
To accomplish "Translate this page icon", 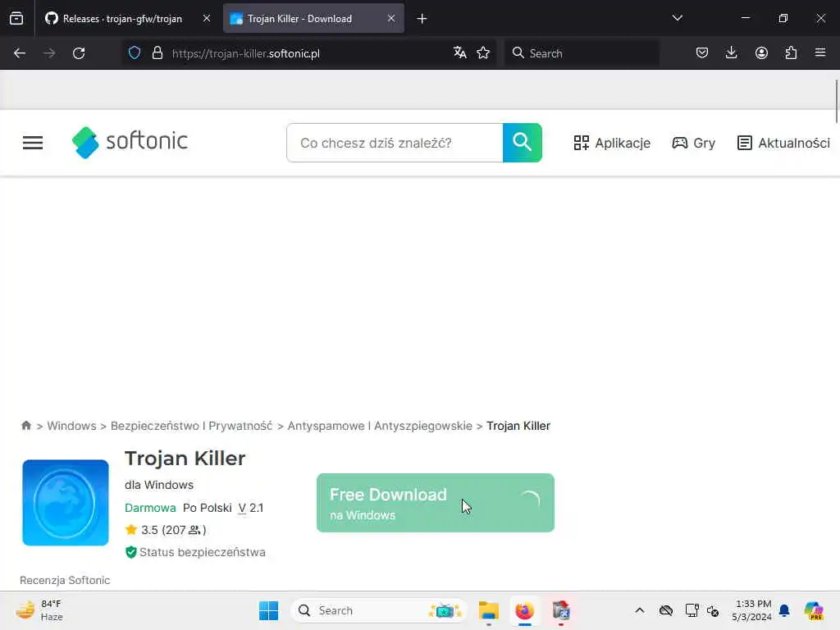I will 459,53.
